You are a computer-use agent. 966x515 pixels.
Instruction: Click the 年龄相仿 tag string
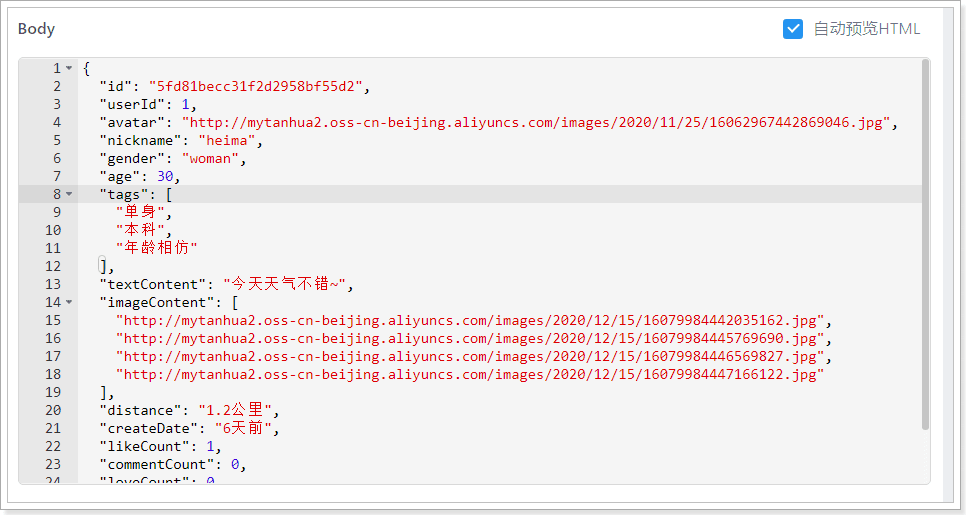point(156,248)
